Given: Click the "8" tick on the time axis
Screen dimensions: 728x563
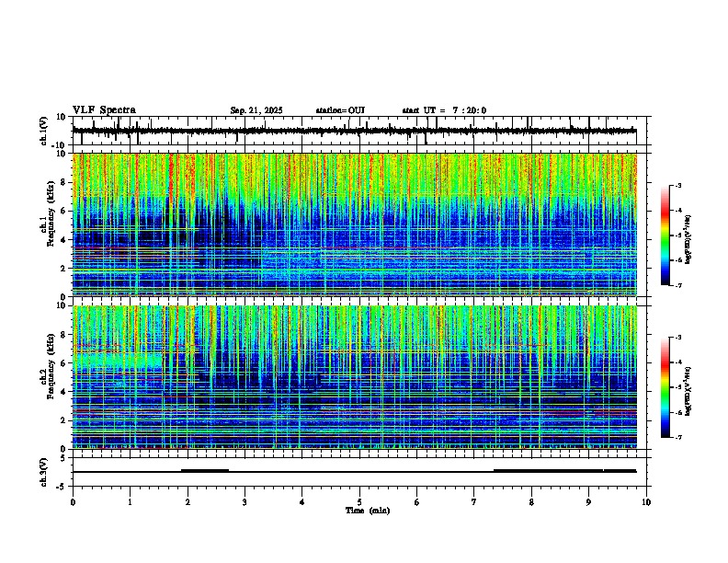Looking at the screenshot, I should tap(531, 502).
